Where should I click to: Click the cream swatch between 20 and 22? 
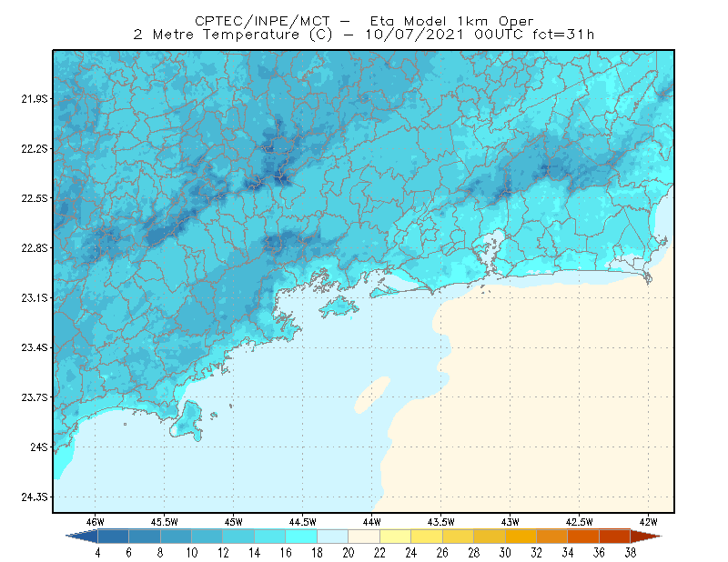(364, 537)
